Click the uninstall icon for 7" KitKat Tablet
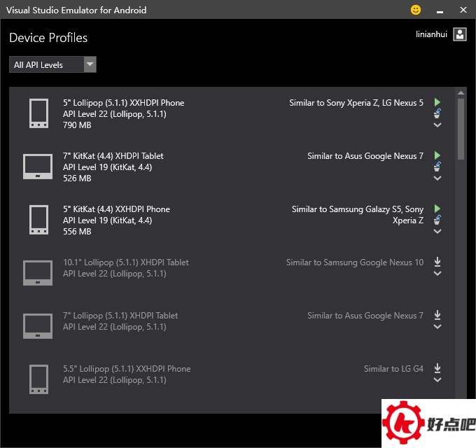The width and height of the screenshot is (476, 448). pos(437,167)
